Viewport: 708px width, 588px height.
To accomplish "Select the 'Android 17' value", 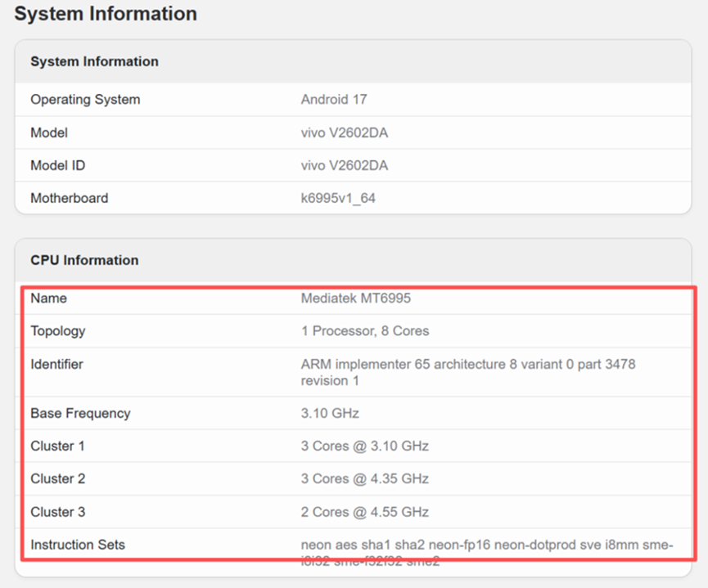I will 334,99.
